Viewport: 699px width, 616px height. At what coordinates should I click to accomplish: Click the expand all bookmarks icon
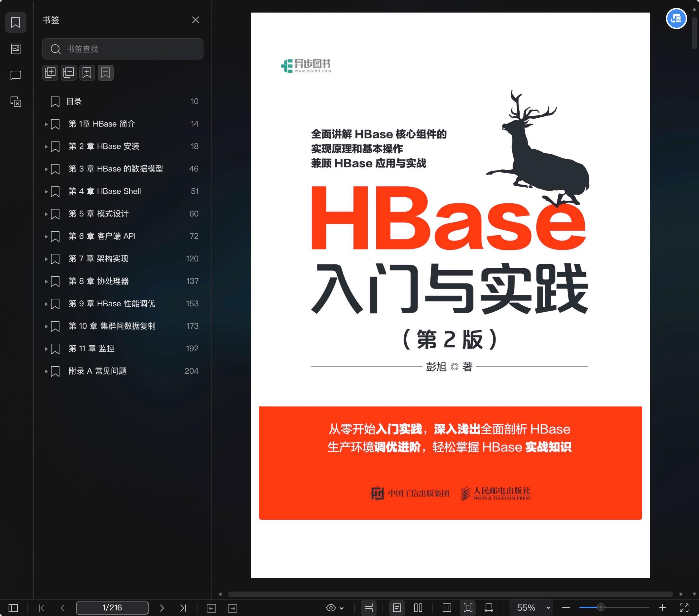point(50,72)
